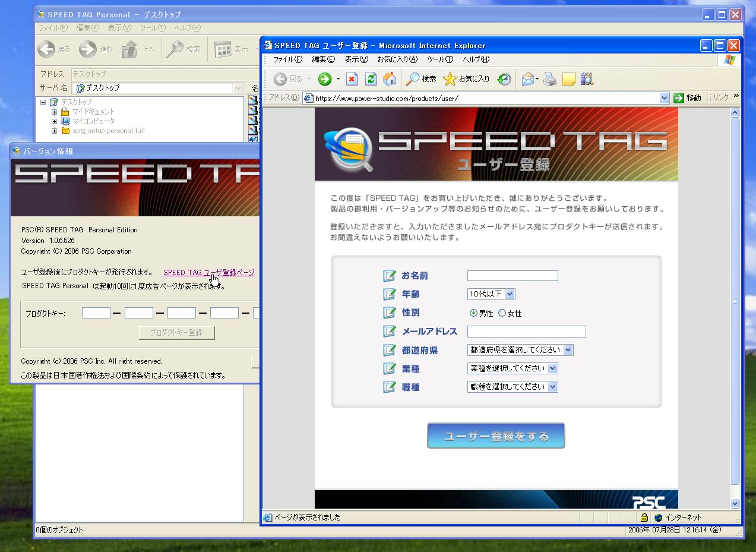Image resolution: width=756 pixels, height=552 pixels.
Task: Click the Version 1.0.6.526 text
Action: [x=48, y=241]
